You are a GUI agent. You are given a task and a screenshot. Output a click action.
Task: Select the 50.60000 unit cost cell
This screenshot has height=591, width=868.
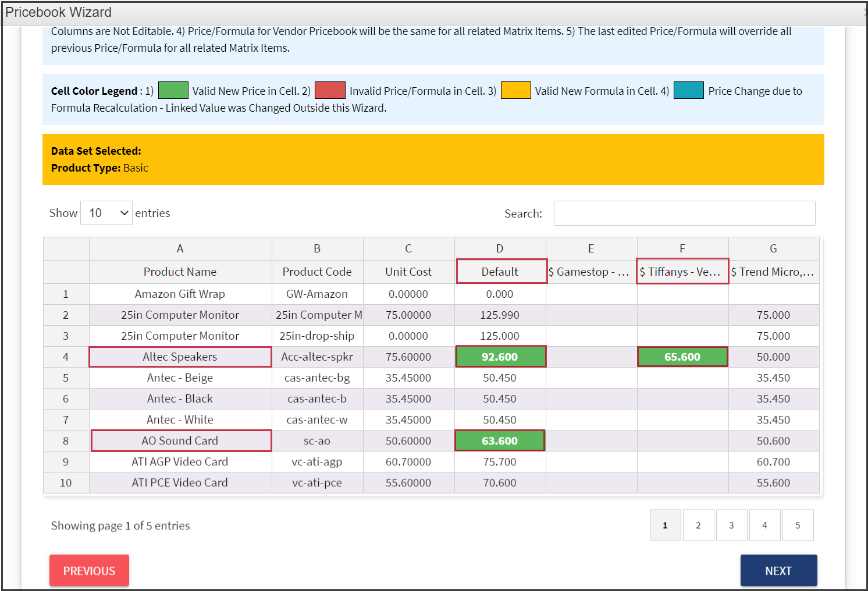point(408,440)
